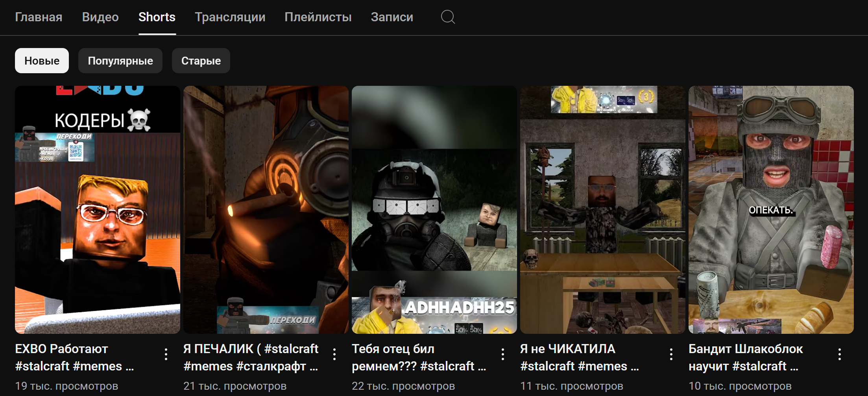Play the cigar gas-mask short thumbnail
The width and height of the screenshot is (868, 396).
click(x=266, y=210)
